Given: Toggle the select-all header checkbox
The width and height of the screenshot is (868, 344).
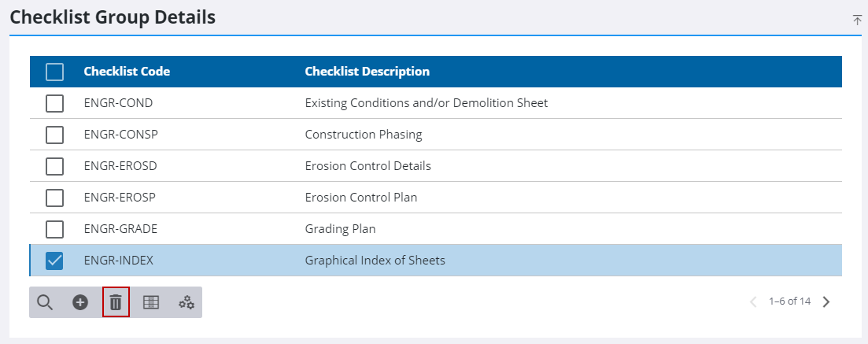Looking at the screenshot, I should [54, 72].
